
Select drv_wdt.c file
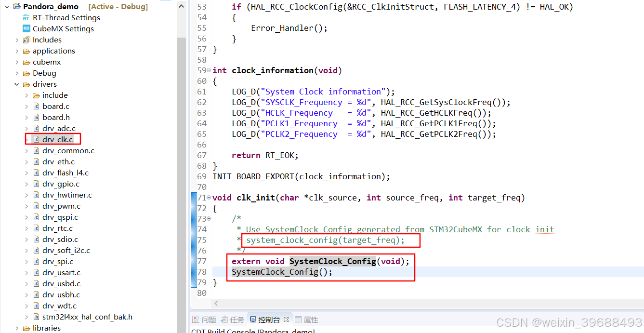[59, 306]
